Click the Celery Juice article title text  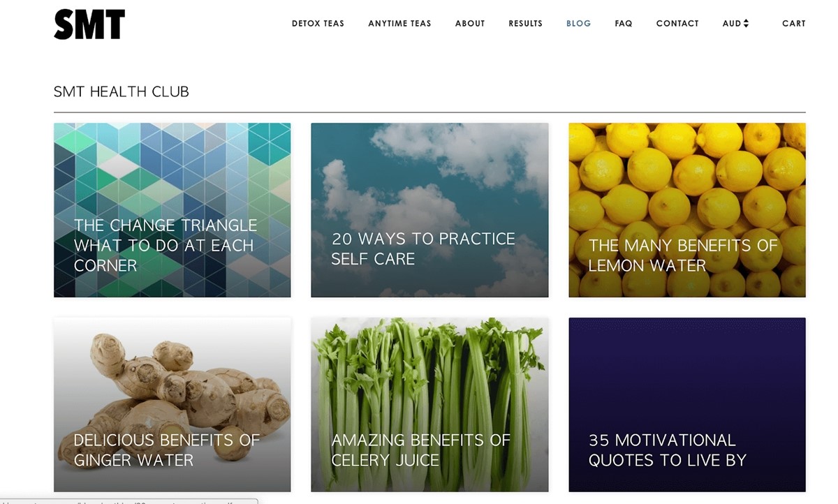pos(421,450)
